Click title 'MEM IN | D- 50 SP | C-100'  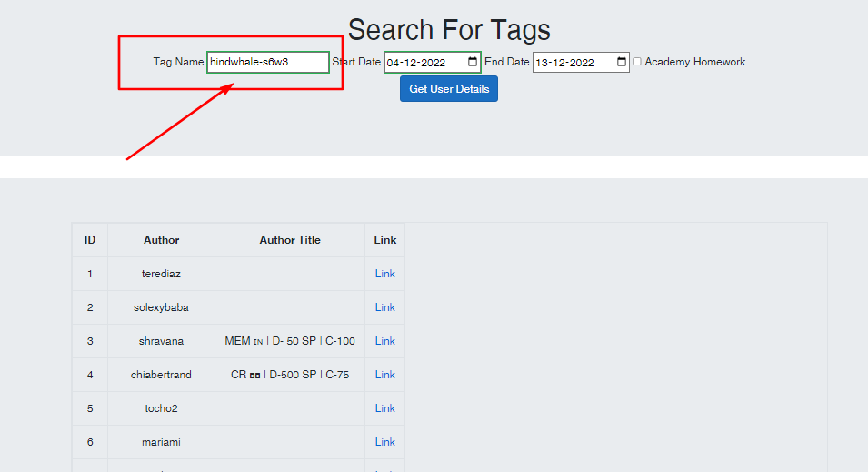(x=290, y=341)
